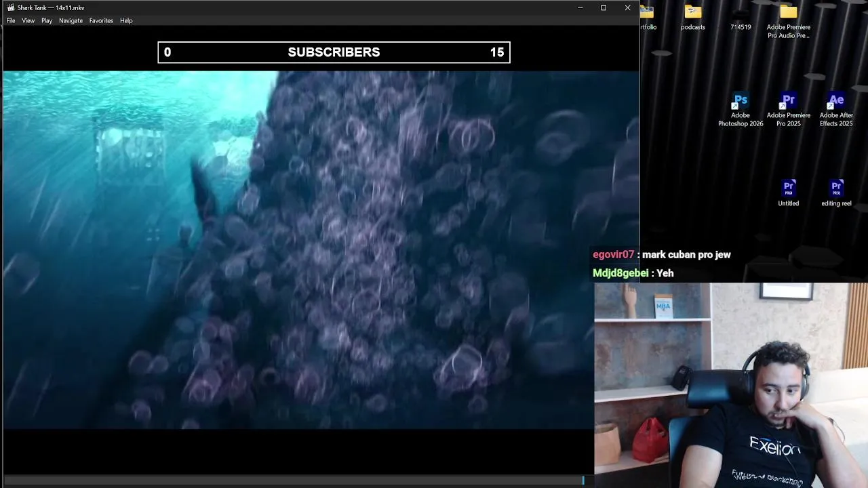Open the Untitled Premiere project file

coord(789,193)
